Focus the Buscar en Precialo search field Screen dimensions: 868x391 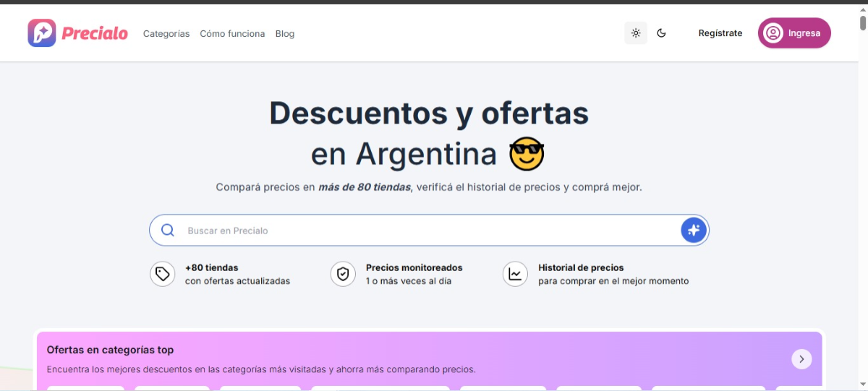pos(429,231)
